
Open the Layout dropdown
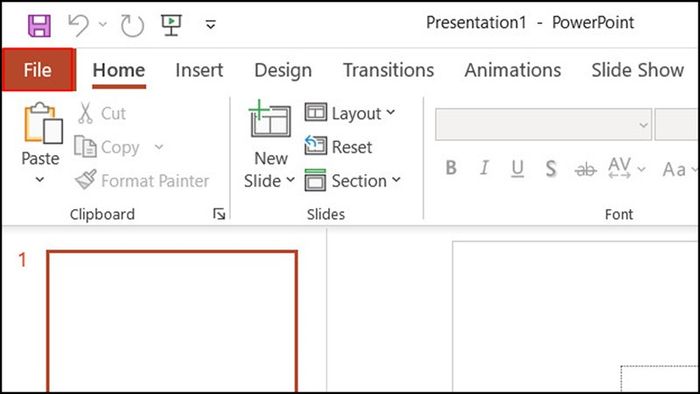coord(350,113)
